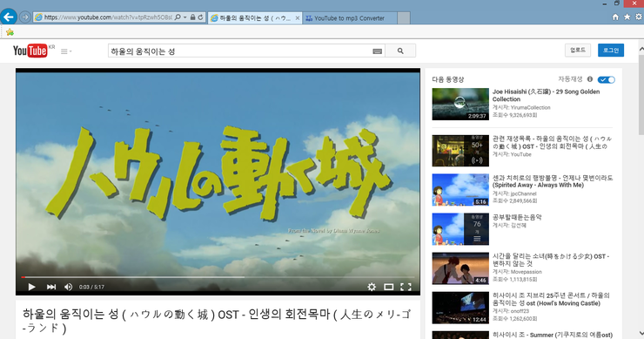
Task: Click the blue login button
Action: pyautogui.click(x=611, y=51)
